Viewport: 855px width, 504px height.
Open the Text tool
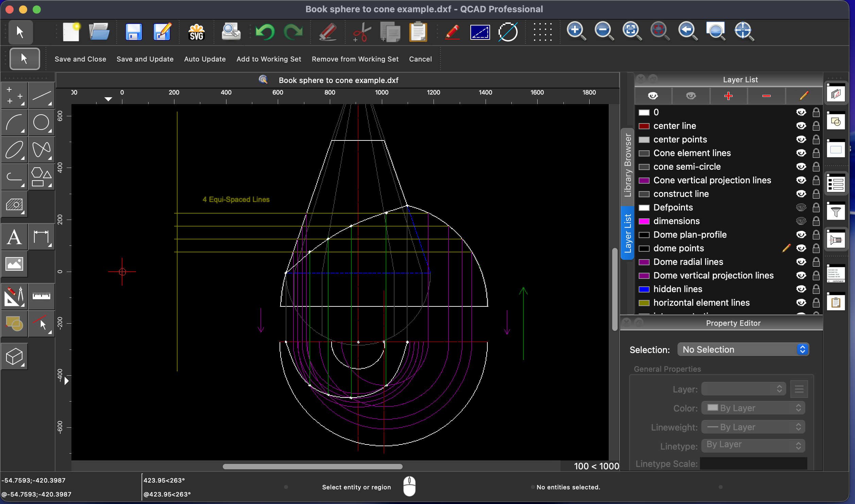[14, 237]
